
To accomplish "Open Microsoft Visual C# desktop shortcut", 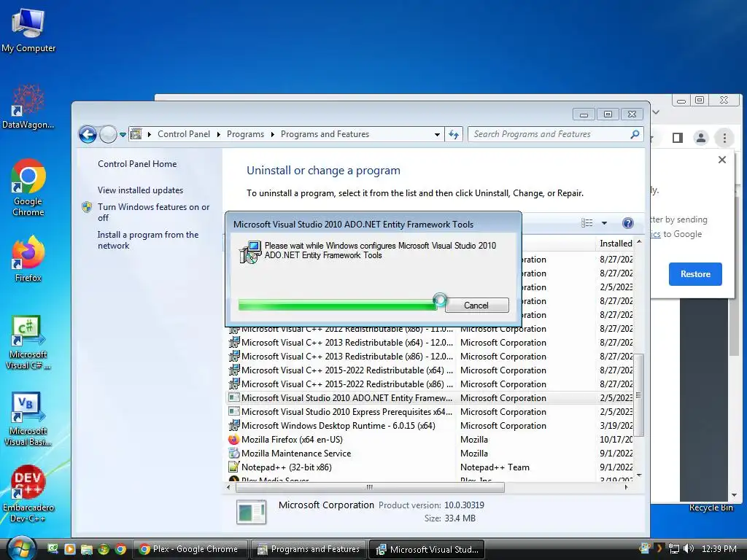I will 28,343.
